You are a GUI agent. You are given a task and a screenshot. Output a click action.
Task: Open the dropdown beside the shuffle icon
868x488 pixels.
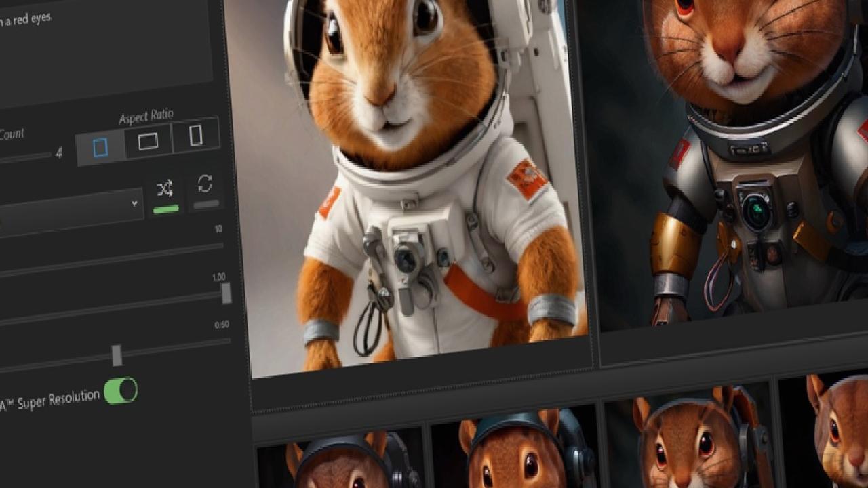(x=71, y=213)
